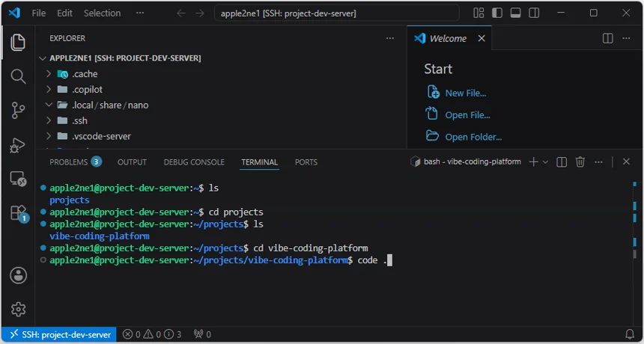The image size is (644, 344).
Task: Switch to the Problems tab
Action: 76,162
